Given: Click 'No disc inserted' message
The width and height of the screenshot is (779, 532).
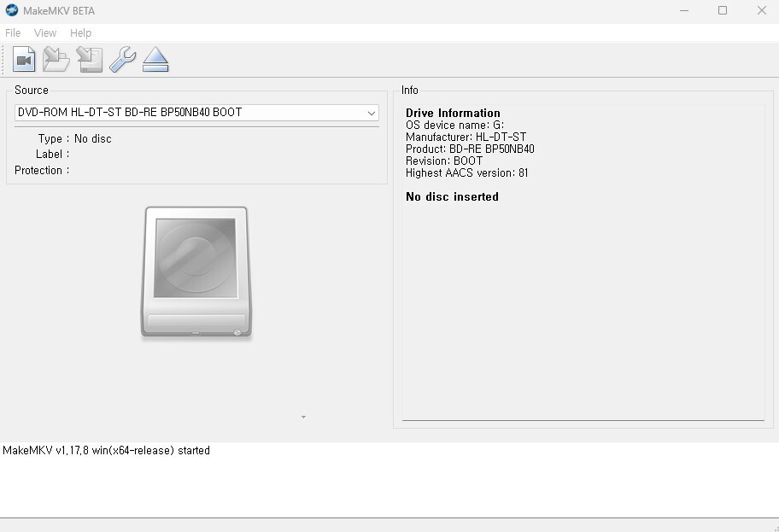Looking at the screenshot, I should [x=452, y=196].
